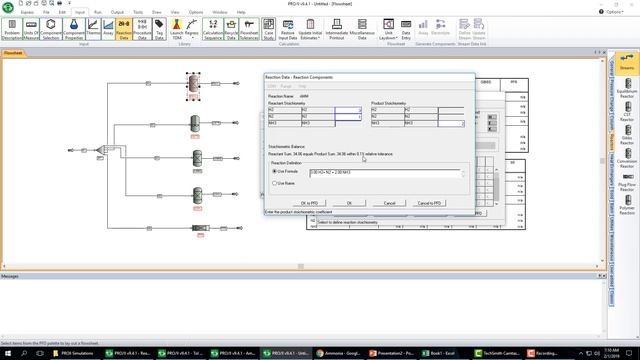Switch to the Run ribbon tab
The image size is (640, 360).
(x=98, y=12)
